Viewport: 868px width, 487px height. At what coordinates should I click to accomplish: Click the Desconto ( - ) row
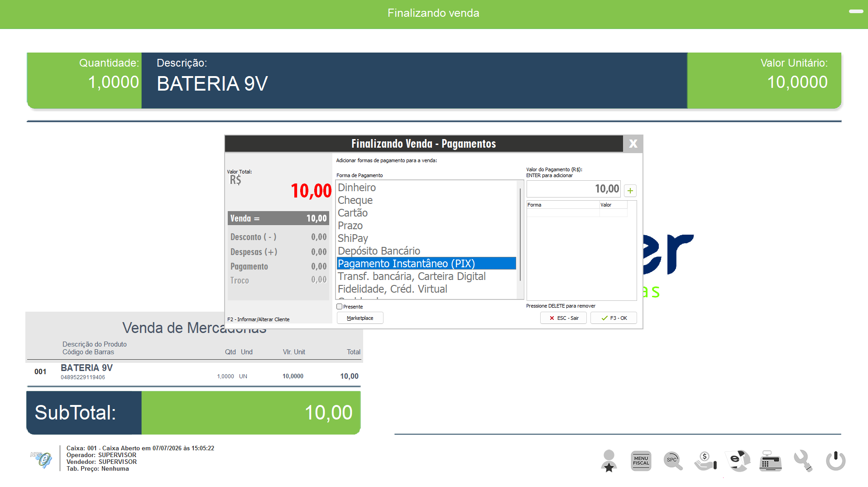tap(278, 237)
